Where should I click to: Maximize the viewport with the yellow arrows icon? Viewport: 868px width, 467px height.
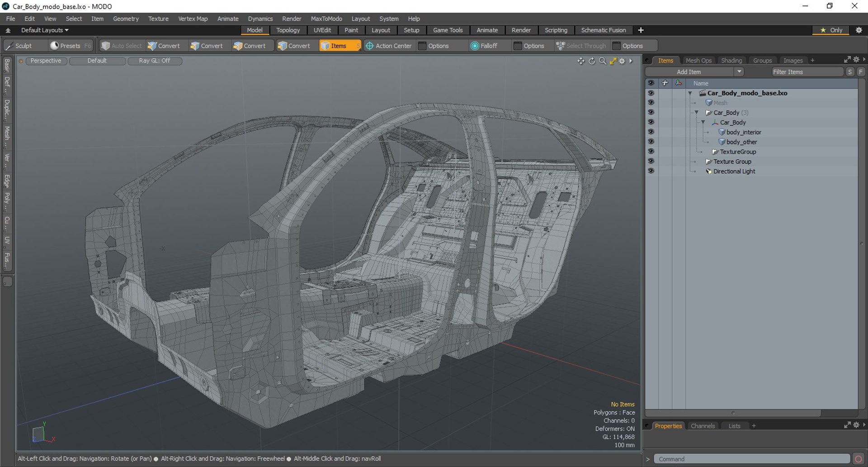click(613, 61)
